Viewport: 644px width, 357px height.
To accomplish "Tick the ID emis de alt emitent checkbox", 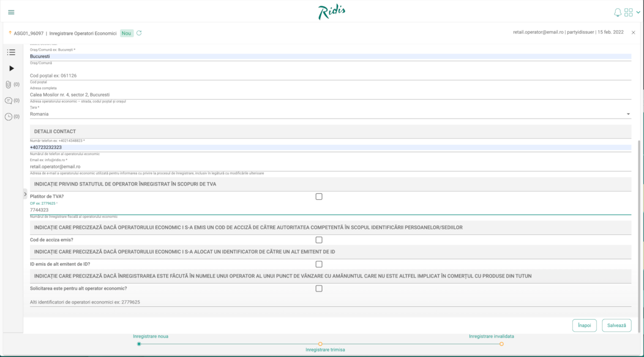I will [x=319, y=264].
